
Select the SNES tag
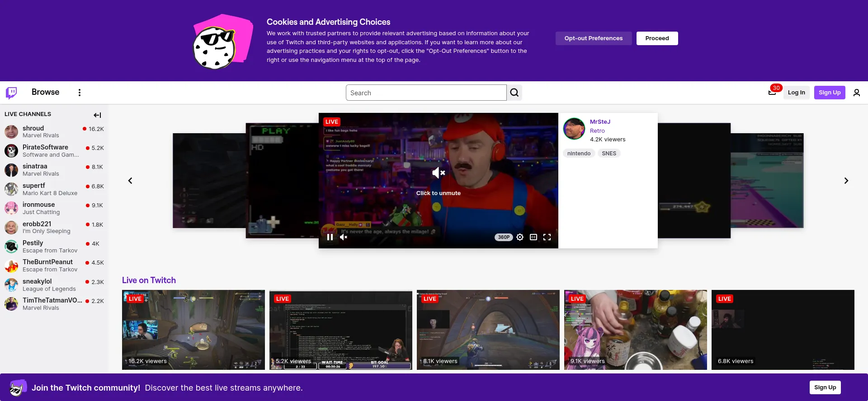pyautogui.click(x=609, y=154)
